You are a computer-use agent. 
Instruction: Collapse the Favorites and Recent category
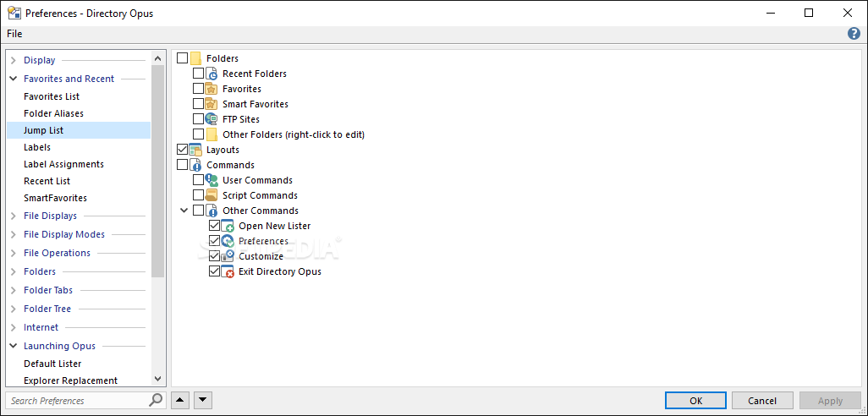tap(14, 79)
